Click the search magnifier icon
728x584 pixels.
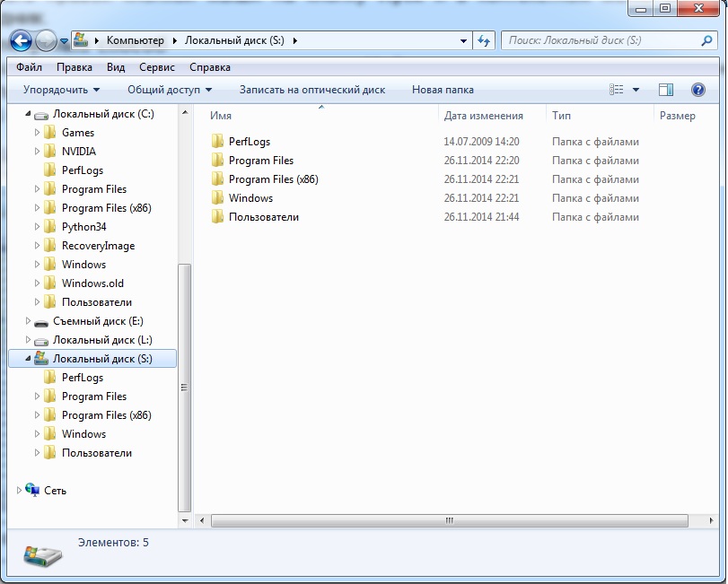click(x=706, y=41)
